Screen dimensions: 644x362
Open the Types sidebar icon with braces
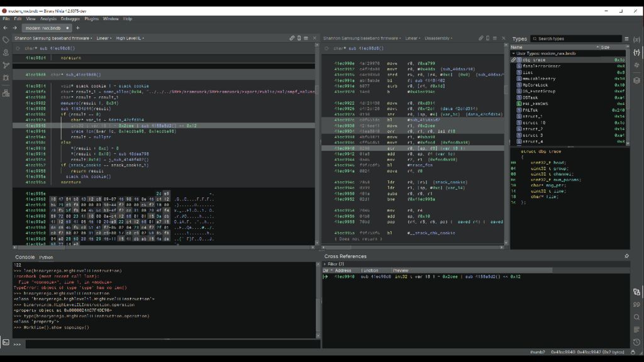636,52
